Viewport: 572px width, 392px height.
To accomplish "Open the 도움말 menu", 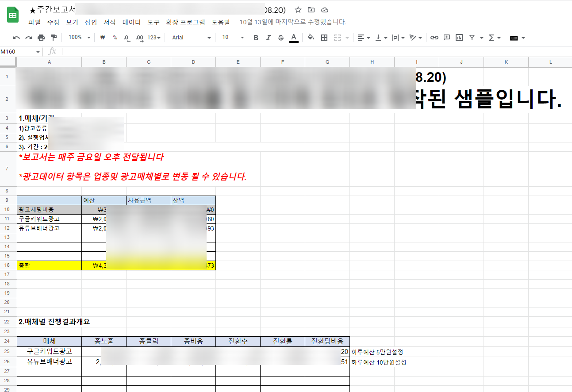I will tap(221, 22).
